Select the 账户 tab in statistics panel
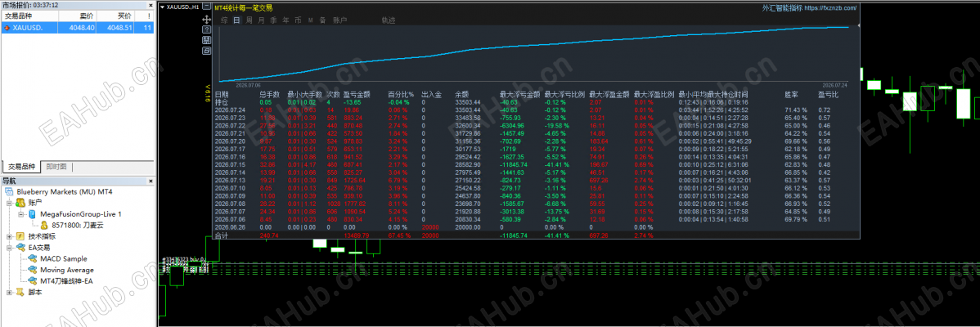 pyautogui.click(x=339, y=20)
